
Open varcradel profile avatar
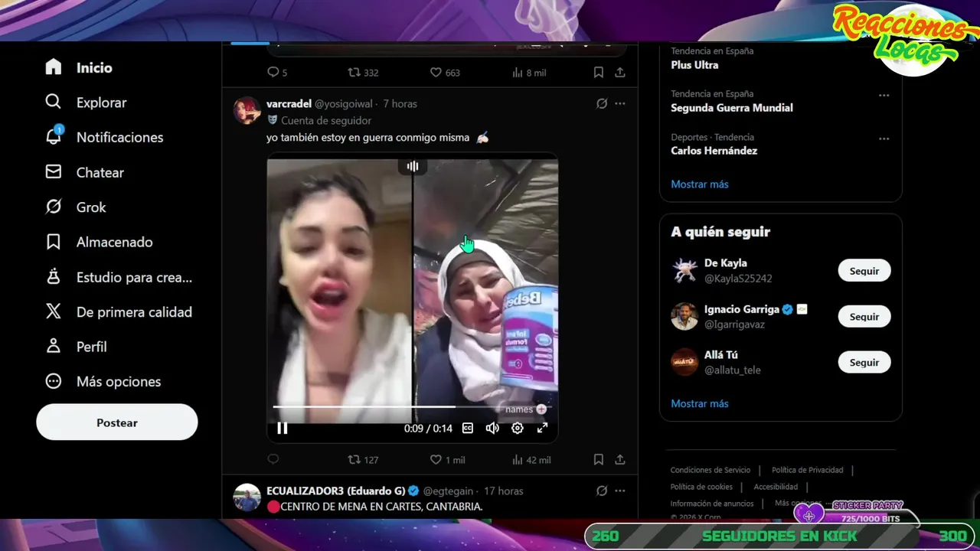coord(247,110)
